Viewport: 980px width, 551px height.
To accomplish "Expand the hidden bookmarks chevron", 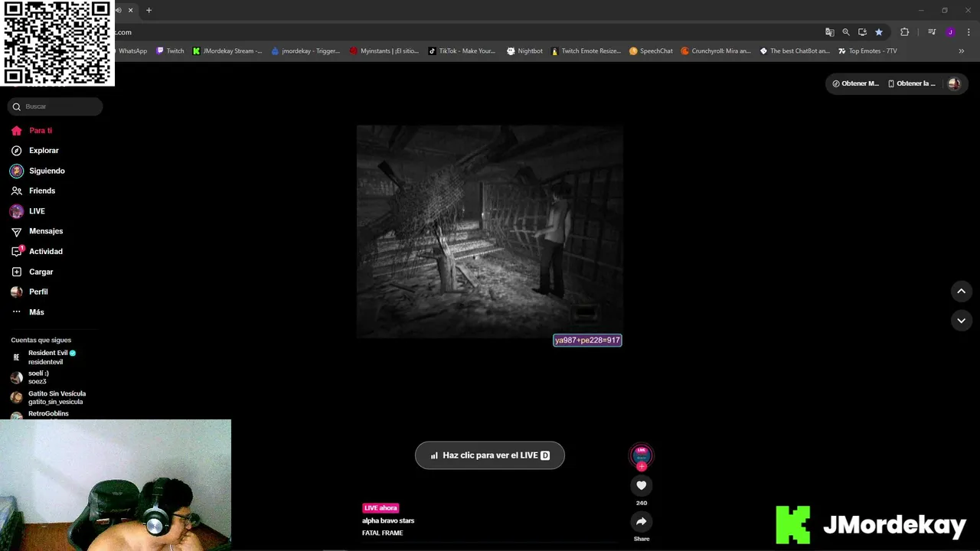I will pyautogui.click(x=961, y=51).
